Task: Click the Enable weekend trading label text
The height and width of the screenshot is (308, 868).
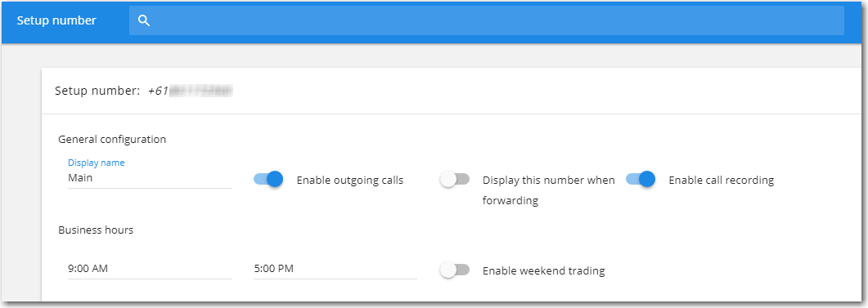Action: click(x=543, y=271)
